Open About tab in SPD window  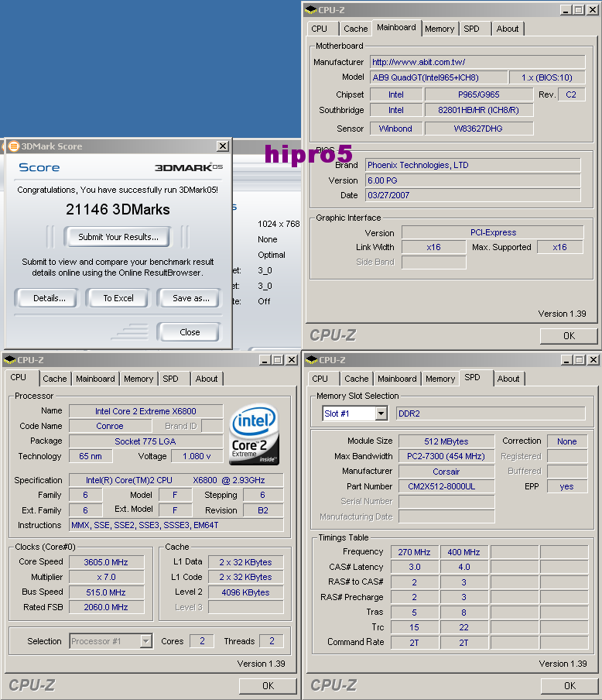tap(508, 379)
